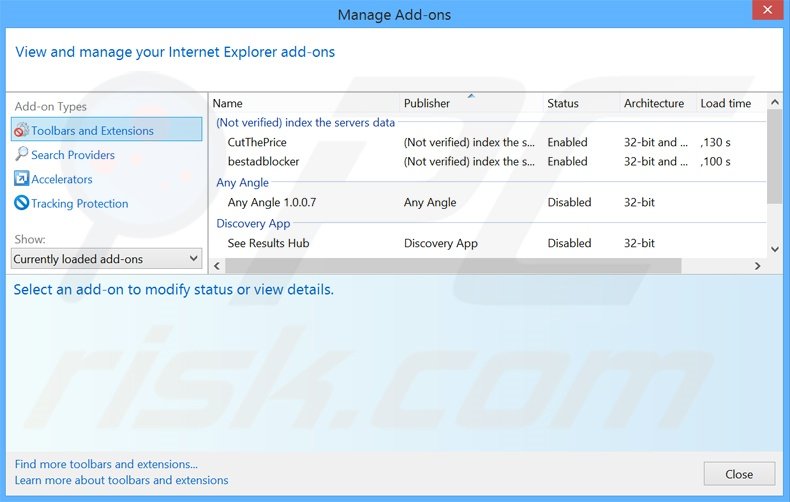
Task: Click Disabled status of See Results Hub
Action: [569, 243]
